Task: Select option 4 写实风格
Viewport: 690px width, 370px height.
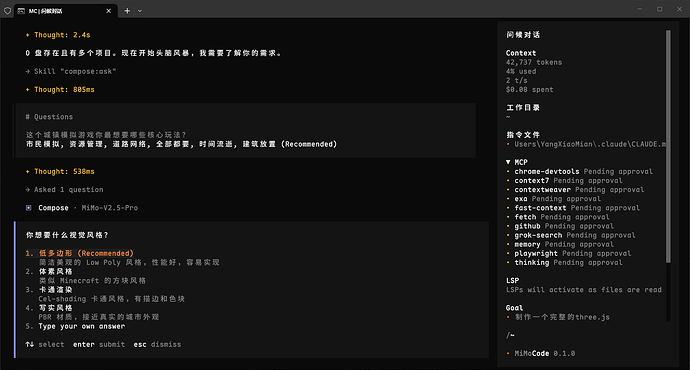Action: pyautogui.click(x=49, y=308)
